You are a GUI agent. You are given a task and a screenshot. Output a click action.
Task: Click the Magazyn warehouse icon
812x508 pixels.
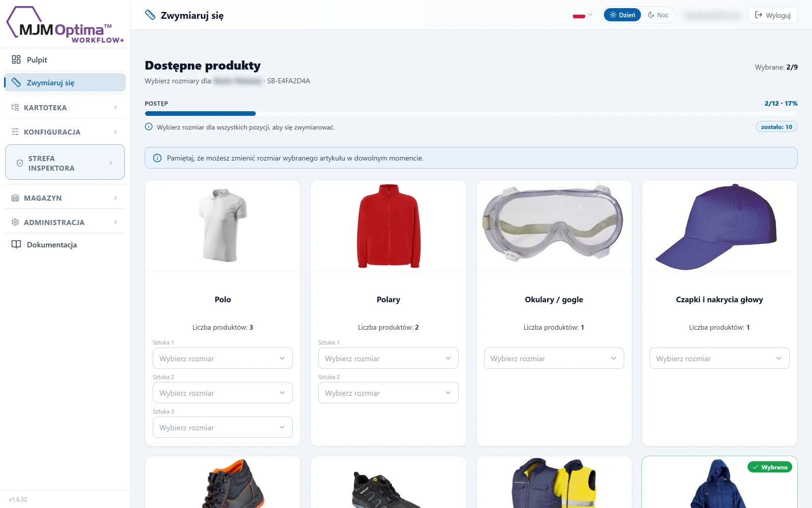click(15, 198)
